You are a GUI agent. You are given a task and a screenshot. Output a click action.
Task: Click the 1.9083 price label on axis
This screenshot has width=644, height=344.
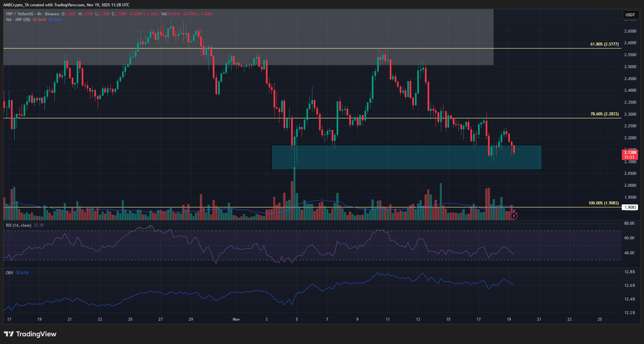[x=629, y=207]
